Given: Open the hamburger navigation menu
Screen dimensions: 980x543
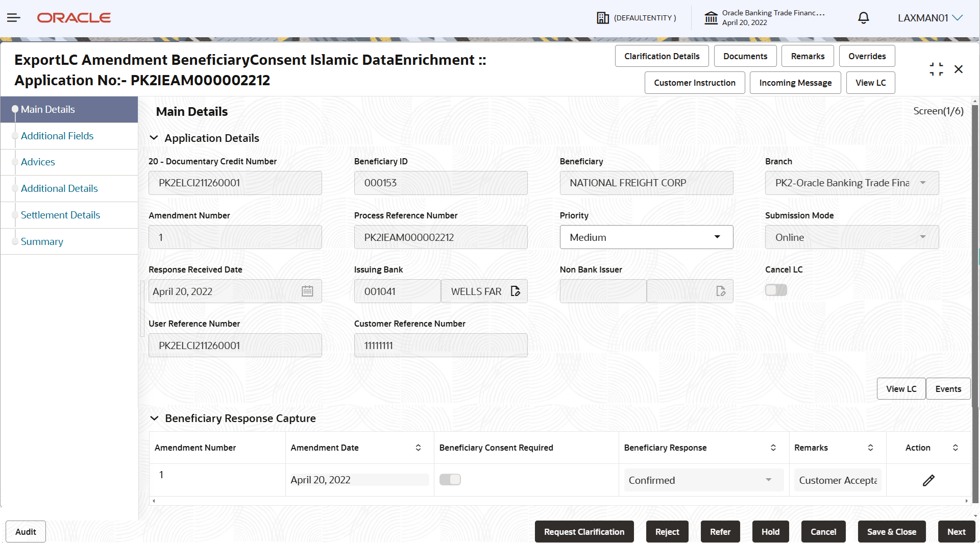Looking at the screenshot, I should tap(13, 17).
